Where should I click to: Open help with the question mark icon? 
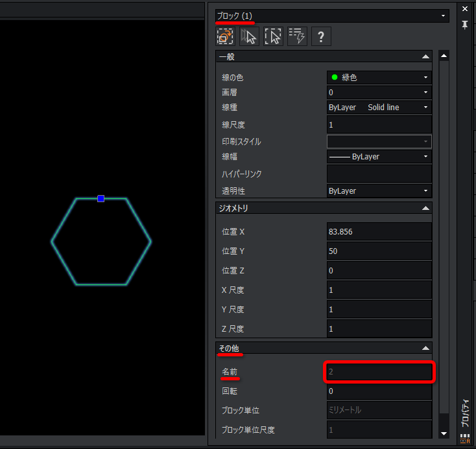coord(321,36)
